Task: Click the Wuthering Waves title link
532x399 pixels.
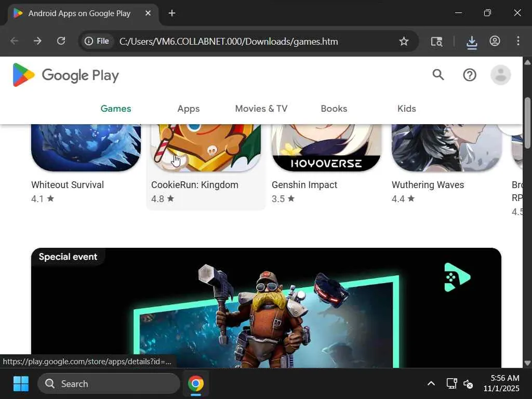Action: 428,185
